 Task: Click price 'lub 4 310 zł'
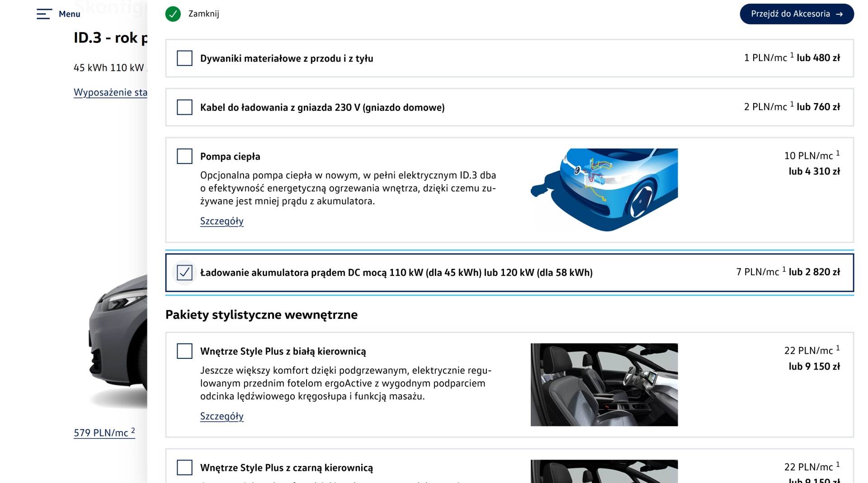[814, 171]
